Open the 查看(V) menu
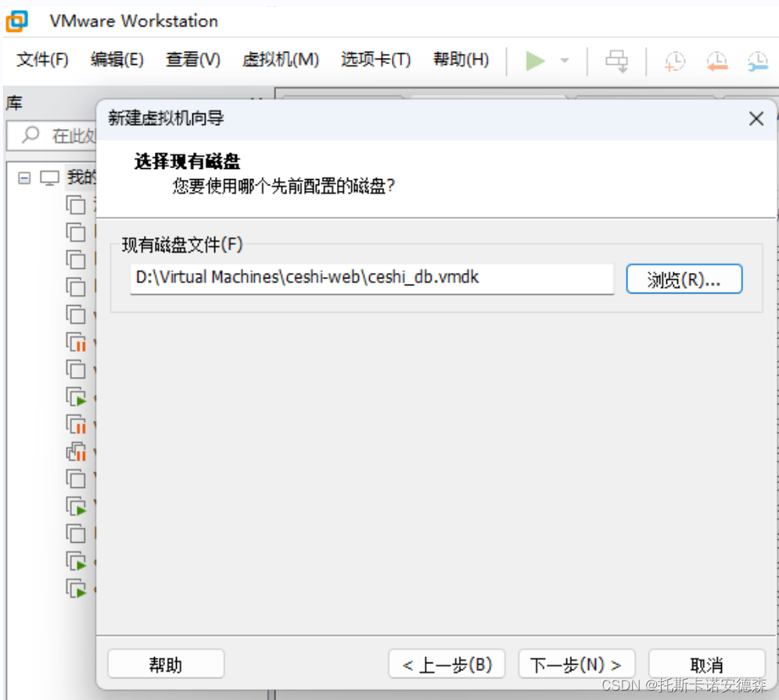779x700 pixels. tap(192, 59)
